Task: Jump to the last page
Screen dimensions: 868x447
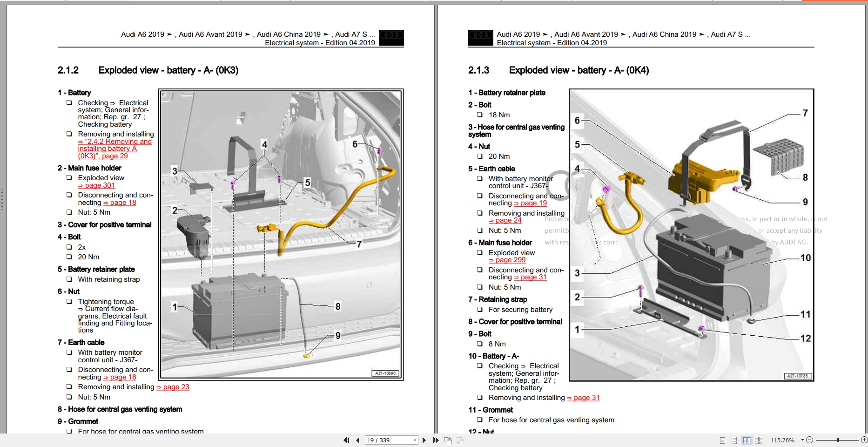Action: (436, 440)
